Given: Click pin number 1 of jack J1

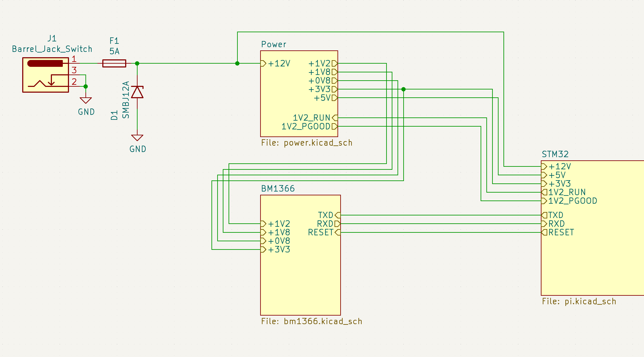Looking at the screenshot, I should pyautogui.click(x=74, y=59).
